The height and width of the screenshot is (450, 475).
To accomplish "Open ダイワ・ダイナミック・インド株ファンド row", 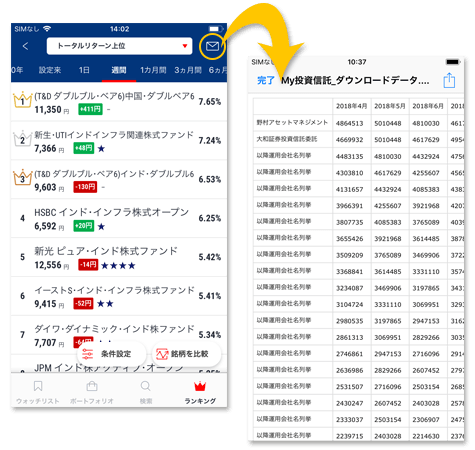I will (x=119, y=335).
